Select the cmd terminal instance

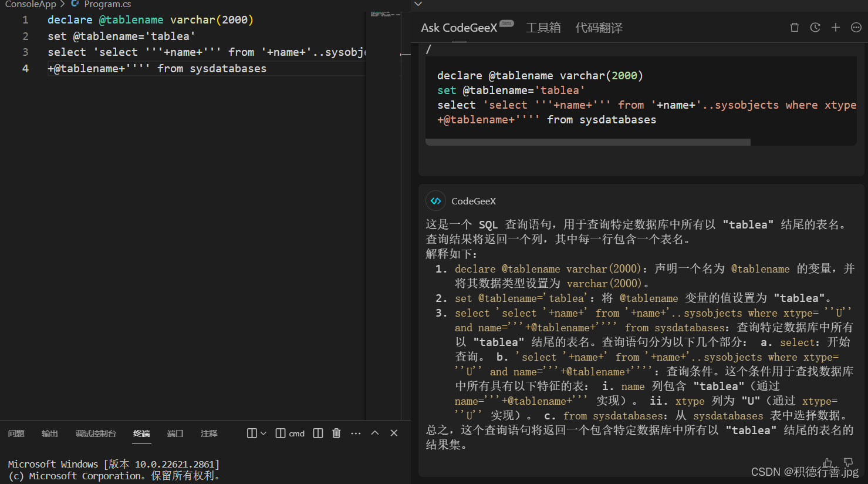[x=291, y=433]
